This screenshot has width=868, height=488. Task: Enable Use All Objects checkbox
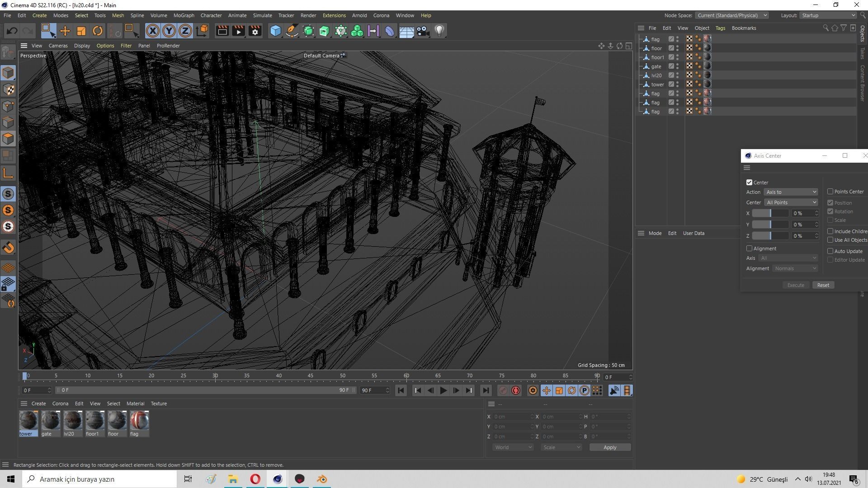pyautogui.click(x=830, y=240)
